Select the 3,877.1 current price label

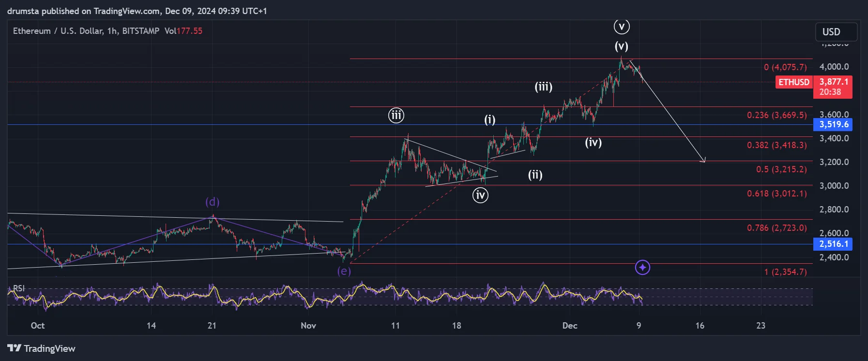click(834, 82)
